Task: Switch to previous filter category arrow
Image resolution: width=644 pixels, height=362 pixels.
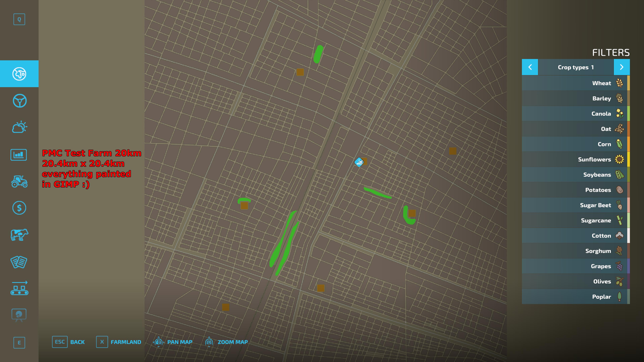Action: coord(530,67)
